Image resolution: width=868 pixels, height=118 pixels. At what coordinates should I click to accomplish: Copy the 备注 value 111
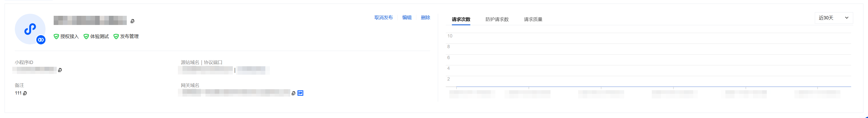pos(25,93)
